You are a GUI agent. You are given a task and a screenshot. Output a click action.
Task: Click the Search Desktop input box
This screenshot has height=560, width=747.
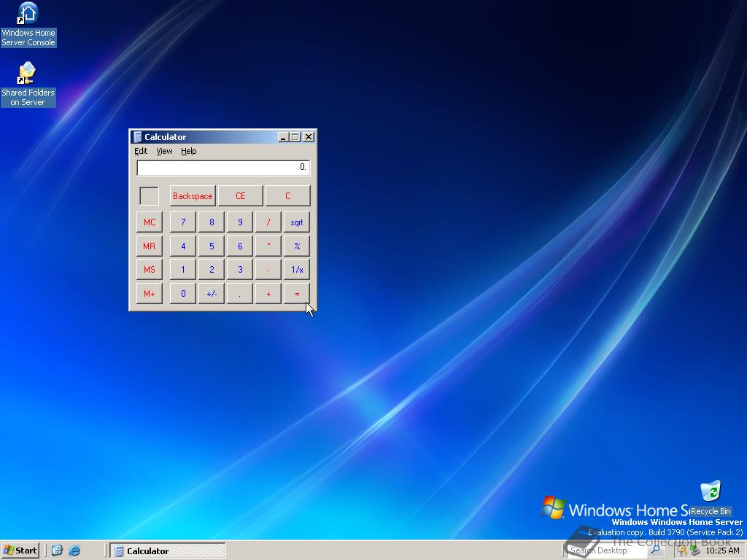(608, 551)
